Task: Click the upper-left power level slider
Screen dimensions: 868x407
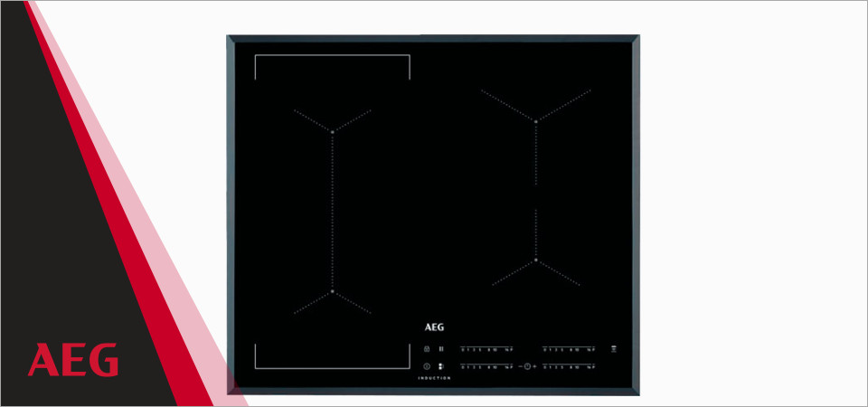Action: coord(486,349)
